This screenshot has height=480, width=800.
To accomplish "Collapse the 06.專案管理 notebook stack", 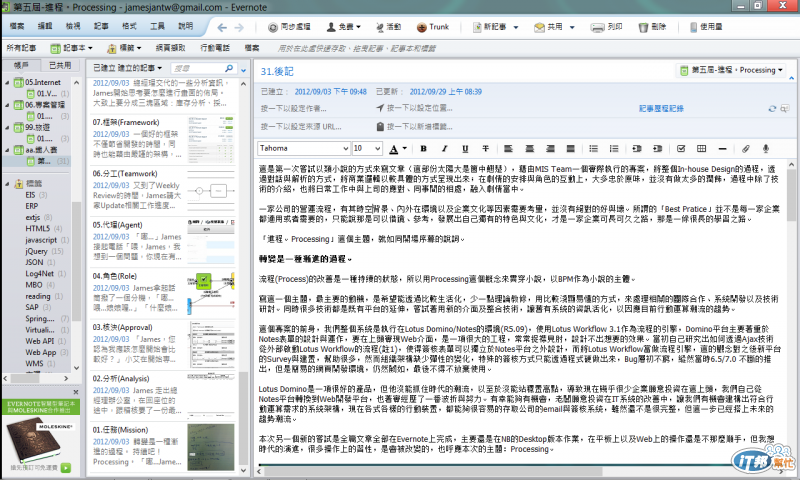I will coord(7,105).
